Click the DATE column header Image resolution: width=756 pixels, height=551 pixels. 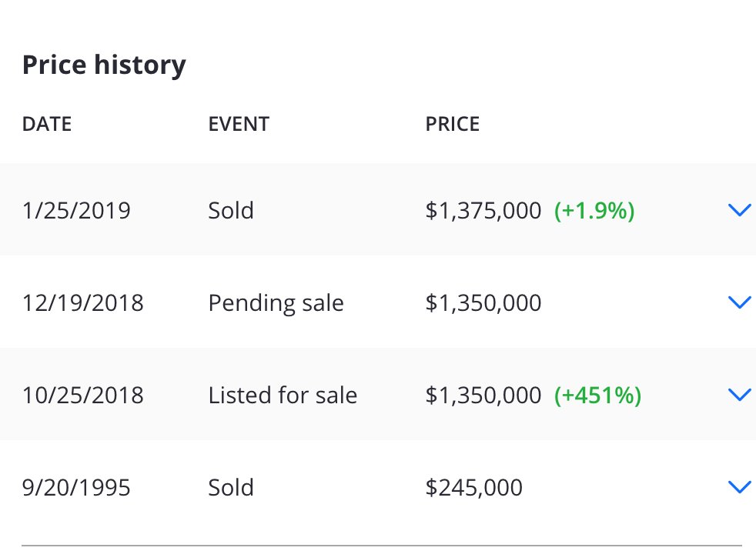pos(47,124)
